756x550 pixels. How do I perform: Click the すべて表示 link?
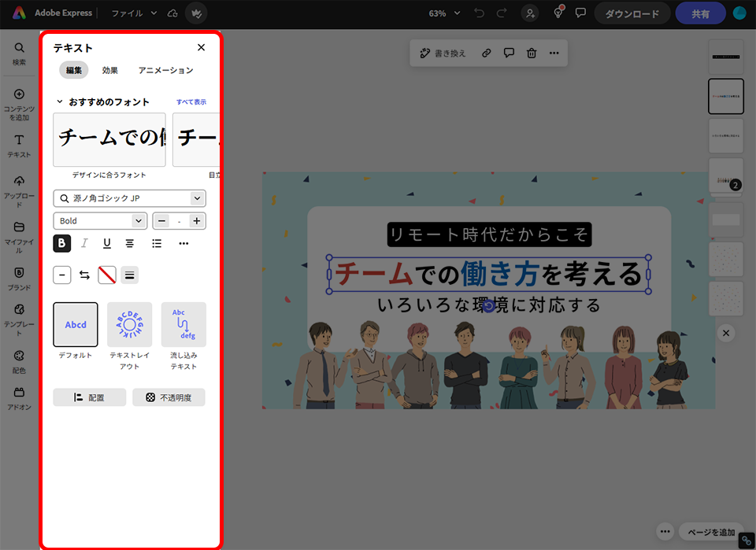click(191, 102)
